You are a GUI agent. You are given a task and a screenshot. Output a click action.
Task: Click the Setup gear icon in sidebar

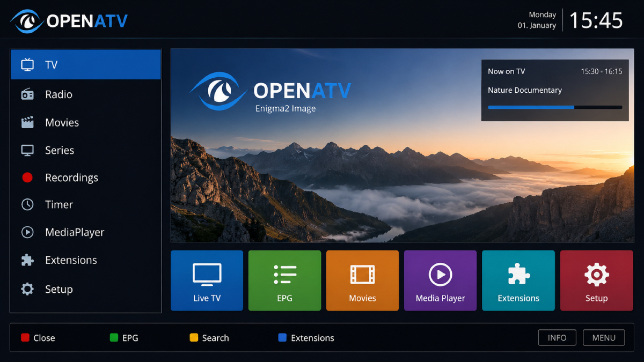(27, 289)
